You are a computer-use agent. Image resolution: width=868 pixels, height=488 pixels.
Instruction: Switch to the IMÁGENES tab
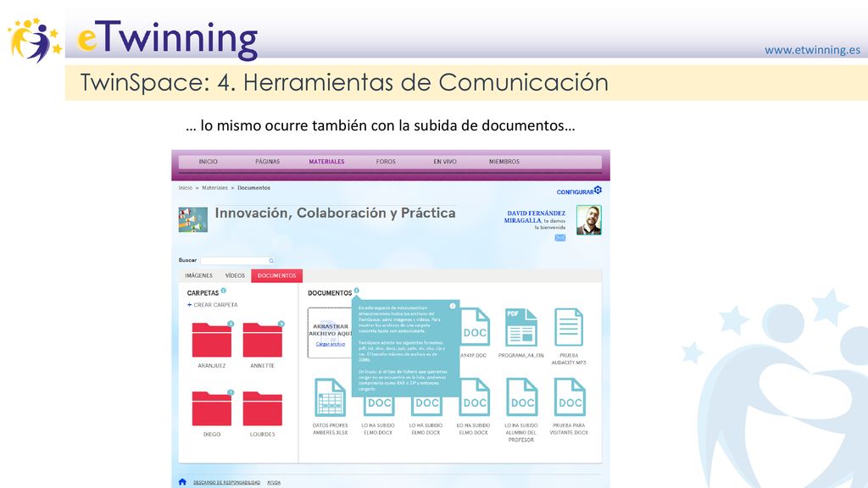(x=198, y=275)
